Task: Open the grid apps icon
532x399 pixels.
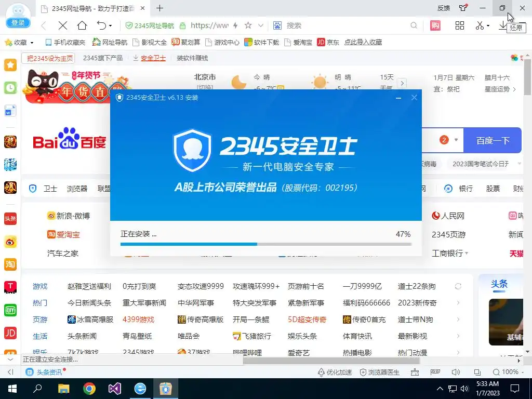Action: pos(460,25)
